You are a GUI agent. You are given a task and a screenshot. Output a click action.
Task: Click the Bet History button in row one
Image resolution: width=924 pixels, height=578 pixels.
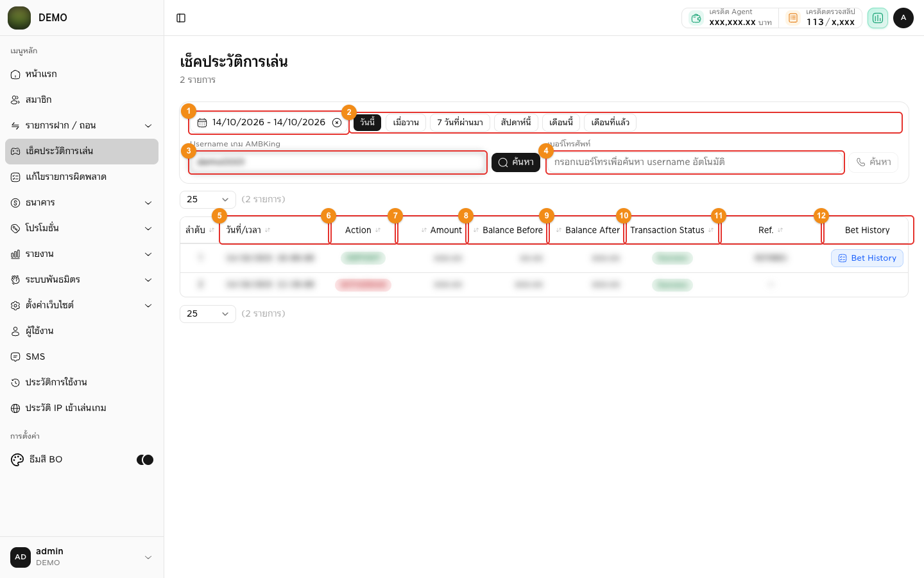pyautogui.click(x=867, y=258)
